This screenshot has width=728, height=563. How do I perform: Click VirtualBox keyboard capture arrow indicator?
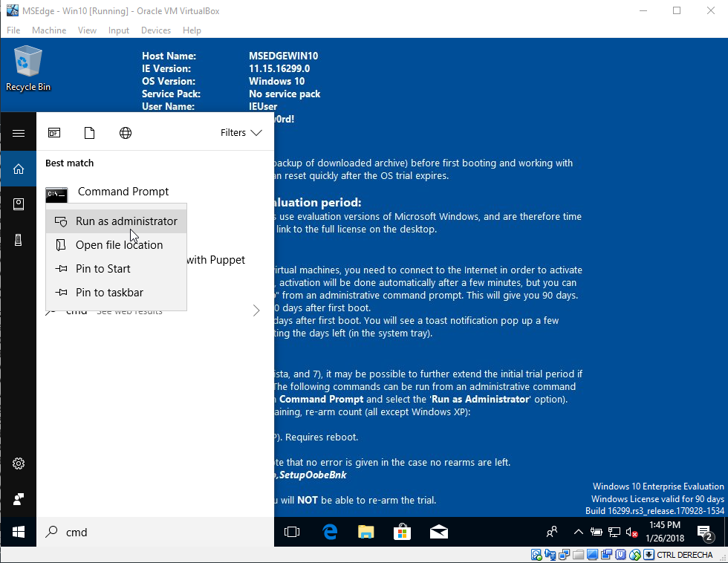(649, 555)
